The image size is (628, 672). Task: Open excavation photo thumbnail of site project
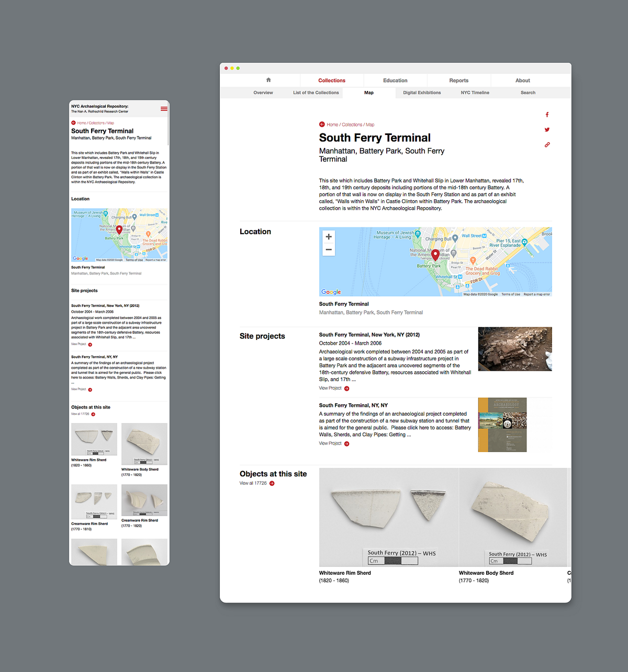pyautogui.click(x=514, y=349)
